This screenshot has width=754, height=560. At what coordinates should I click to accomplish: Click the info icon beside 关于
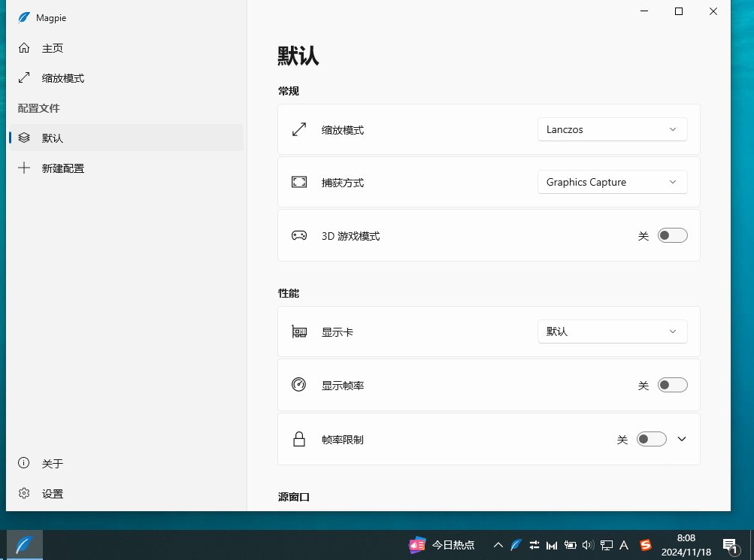[x=24, y=463]
